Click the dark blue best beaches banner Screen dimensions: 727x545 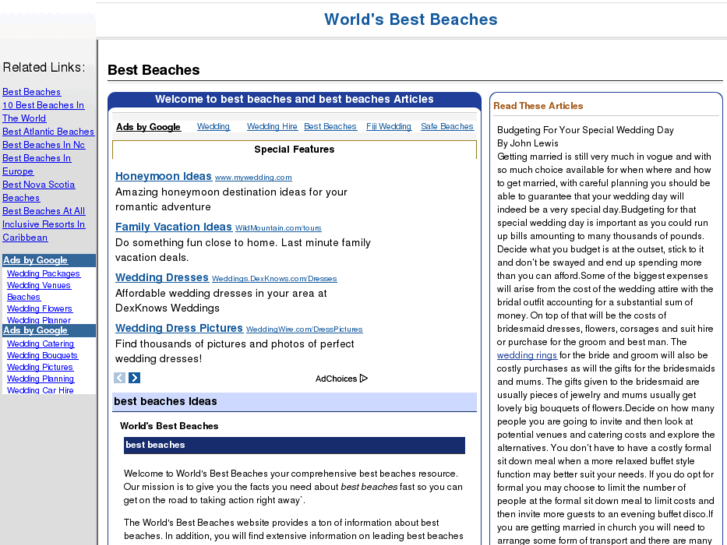(294, 445)
